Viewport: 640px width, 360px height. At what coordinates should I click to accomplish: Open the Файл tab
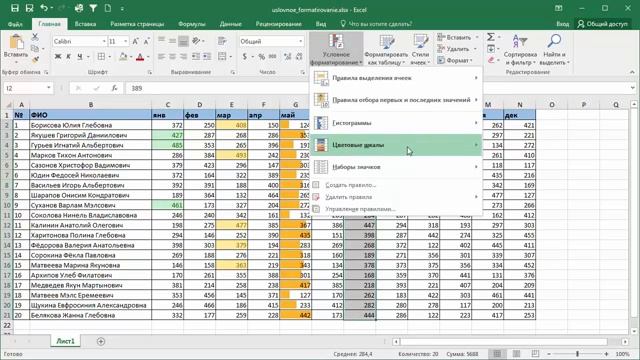point(15,24)
